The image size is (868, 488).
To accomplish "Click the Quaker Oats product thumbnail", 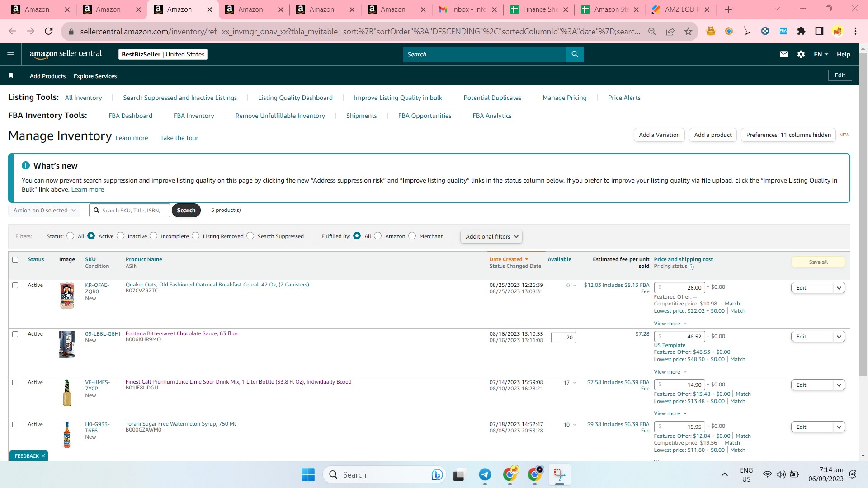I will 67,296.
